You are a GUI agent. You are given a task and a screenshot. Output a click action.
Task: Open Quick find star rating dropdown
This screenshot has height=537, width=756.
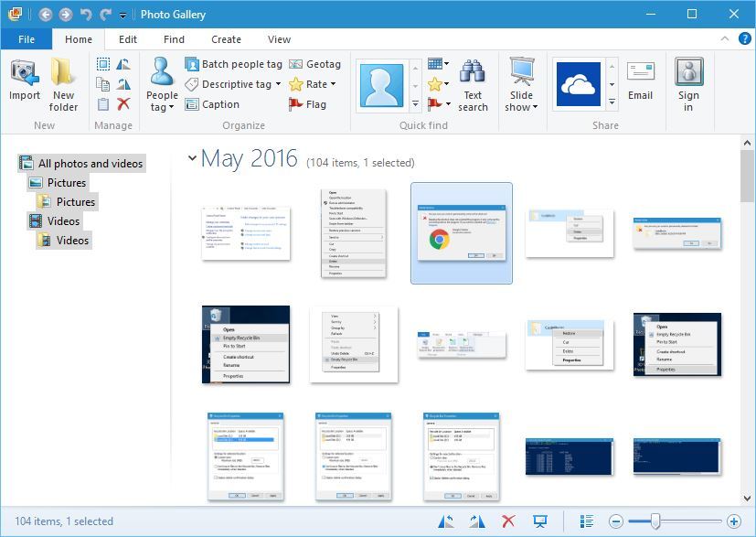click(x=447, y=84)
